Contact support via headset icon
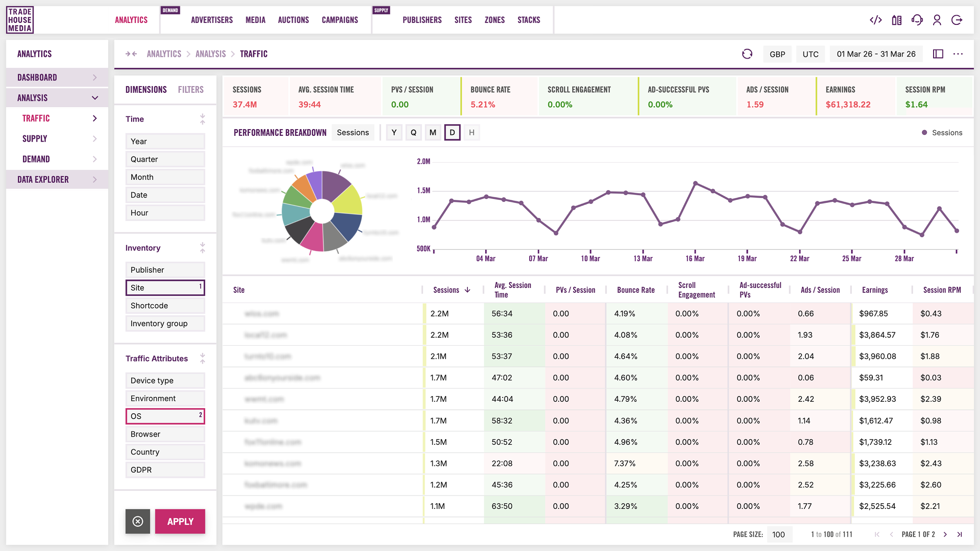 [x=917, y=20]
